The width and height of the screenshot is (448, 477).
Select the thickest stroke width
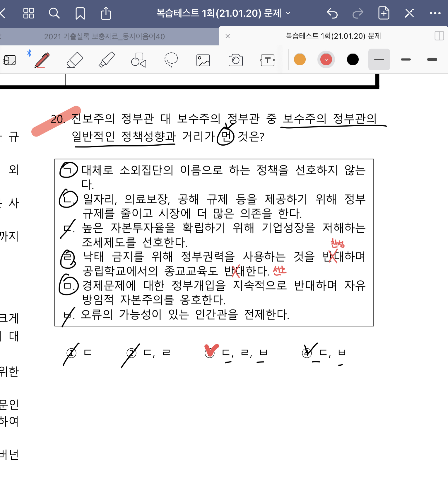click(432, 59)
